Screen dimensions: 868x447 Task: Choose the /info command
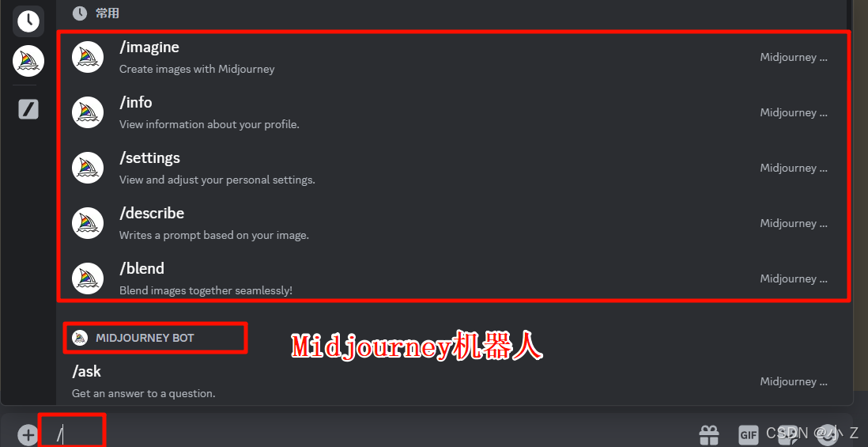454,113
